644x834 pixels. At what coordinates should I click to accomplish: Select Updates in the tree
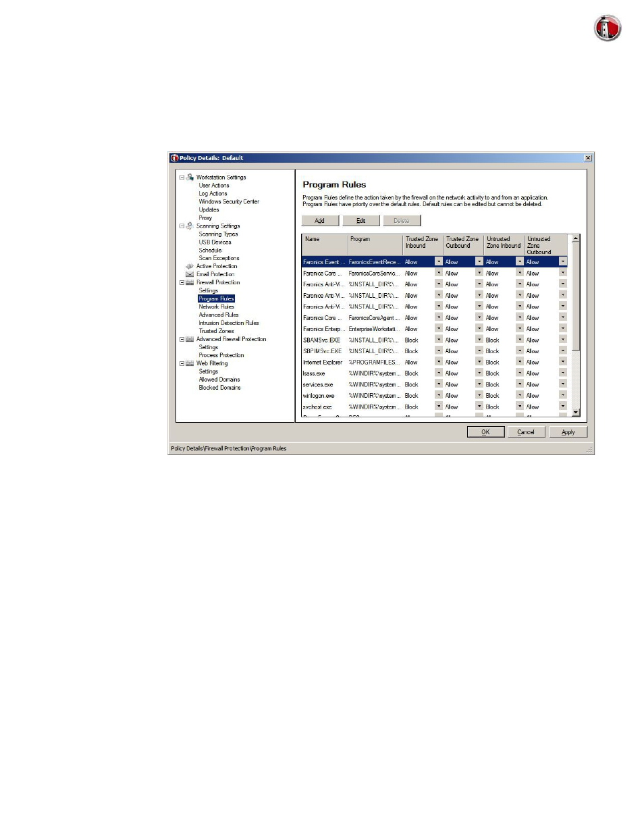(x=209, y=210)
